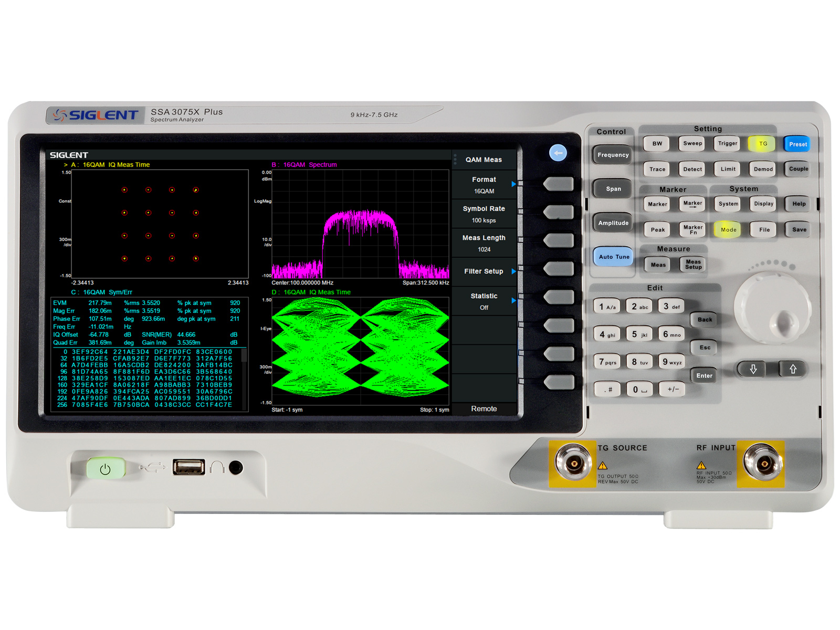The image size is (840, 630).
Task: Push the Marker button
Action: coord(657,204)
